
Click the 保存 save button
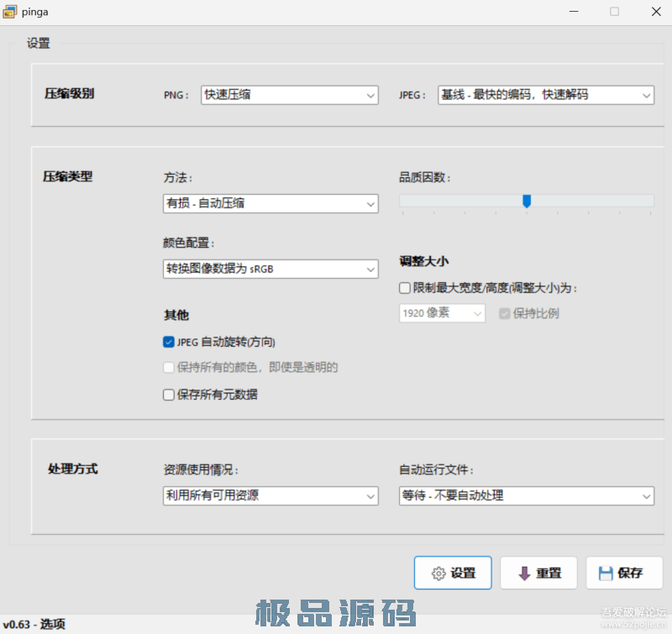click(x=623, y=573)
